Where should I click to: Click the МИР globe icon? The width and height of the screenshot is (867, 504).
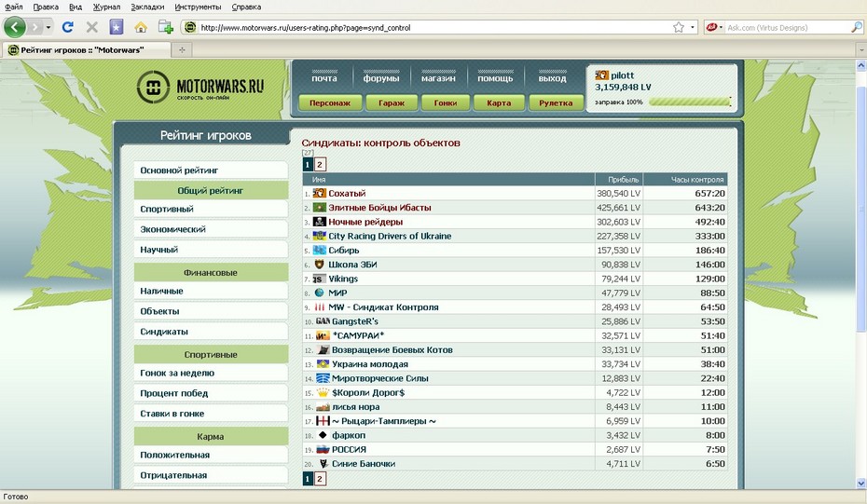click(320, 293)
